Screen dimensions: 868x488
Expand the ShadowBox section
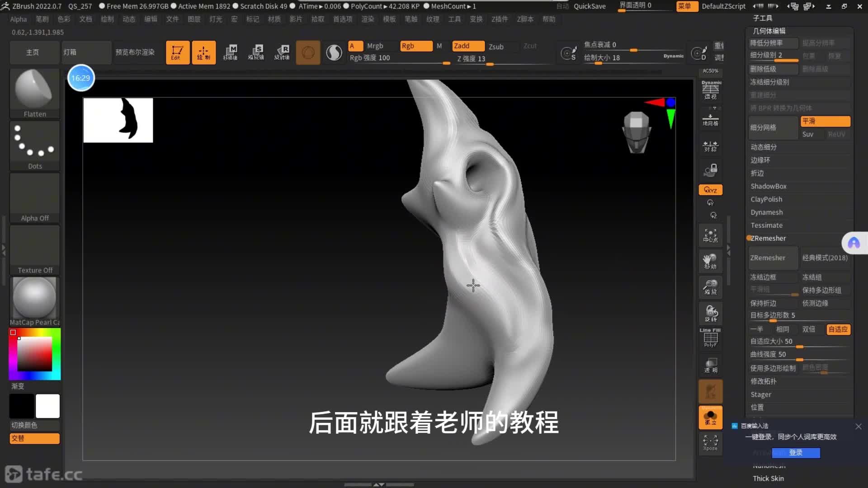tap(768, 186)
